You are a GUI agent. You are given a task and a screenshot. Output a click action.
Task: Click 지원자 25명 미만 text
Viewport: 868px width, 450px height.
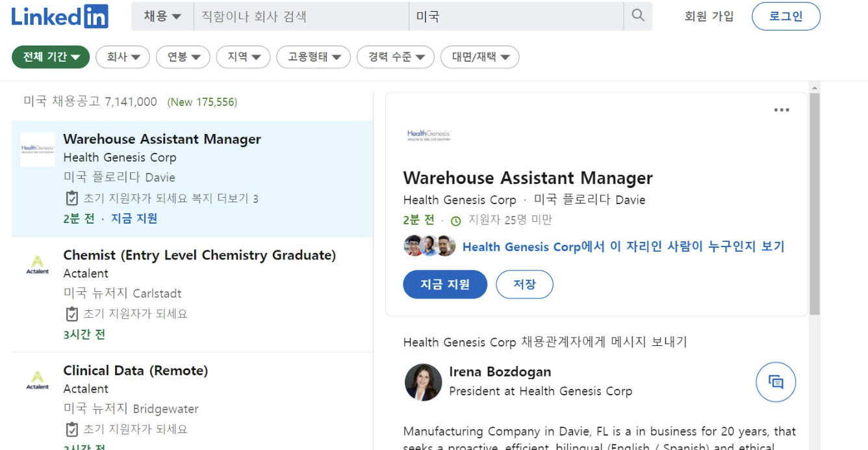point(510,220)
